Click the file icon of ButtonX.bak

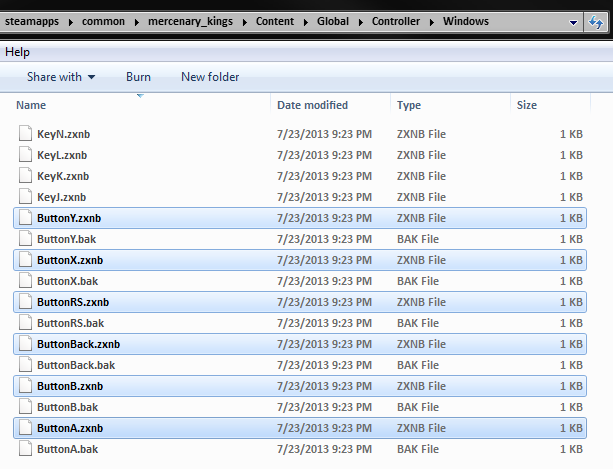click(x=25, y=281)
